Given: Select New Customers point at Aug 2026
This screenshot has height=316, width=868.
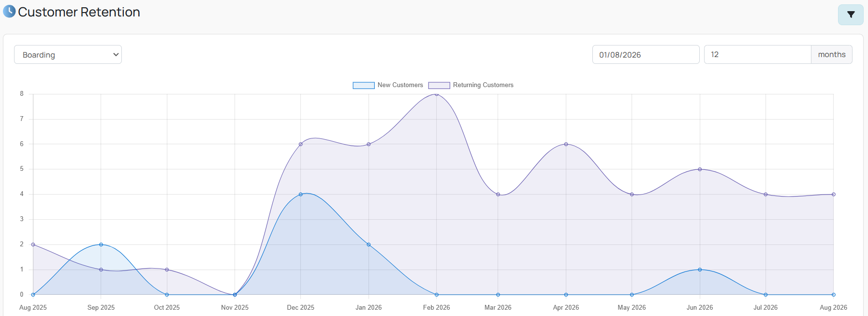Looking at the screenshot, I should pyautogui.click(x=834, y=295).
